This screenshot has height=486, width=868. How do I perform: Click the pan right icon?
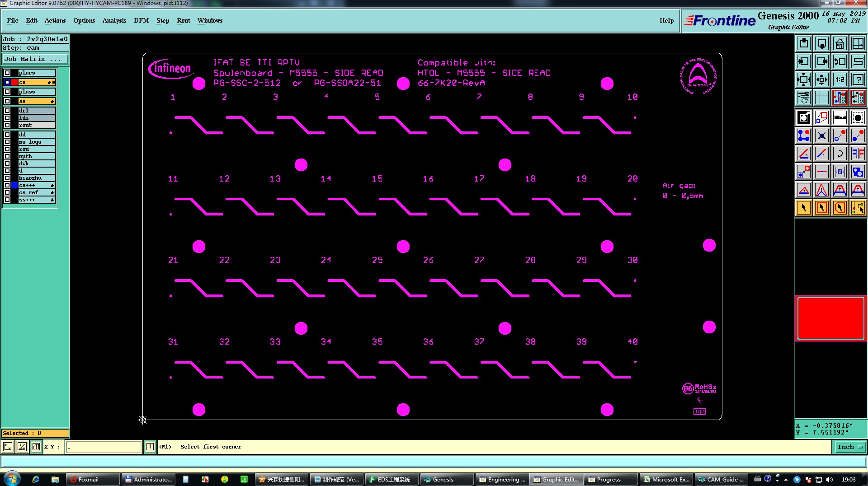pyautogui.click(x=822, y=61)
